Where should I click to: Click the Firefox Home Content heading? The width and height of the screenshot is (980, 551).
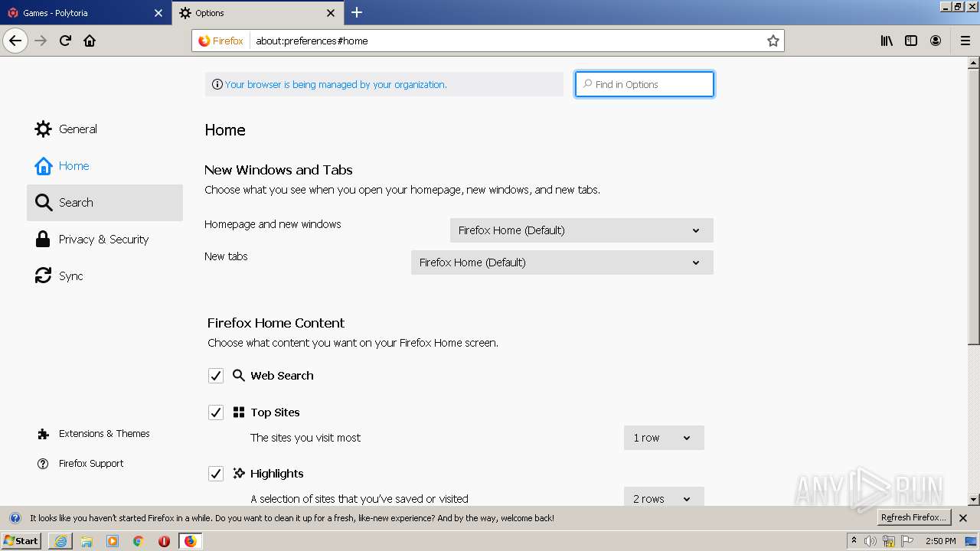[x=276, y=323]
